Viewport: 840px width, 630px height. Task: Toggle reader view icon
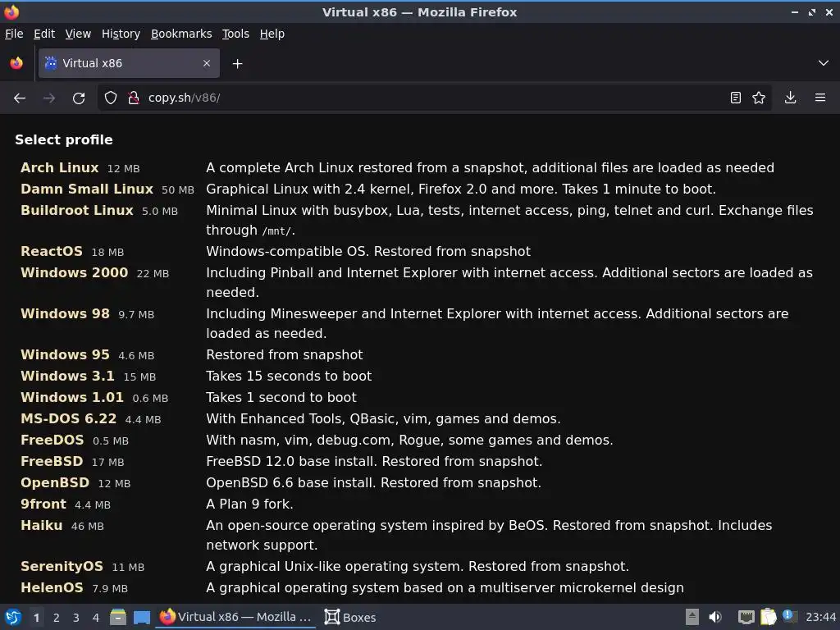click(x=736, y=98)
